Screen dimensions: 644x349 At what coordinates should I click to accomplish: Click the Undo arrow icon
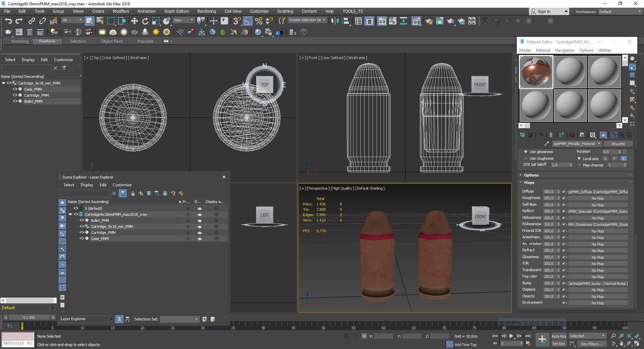pos(8,21)
